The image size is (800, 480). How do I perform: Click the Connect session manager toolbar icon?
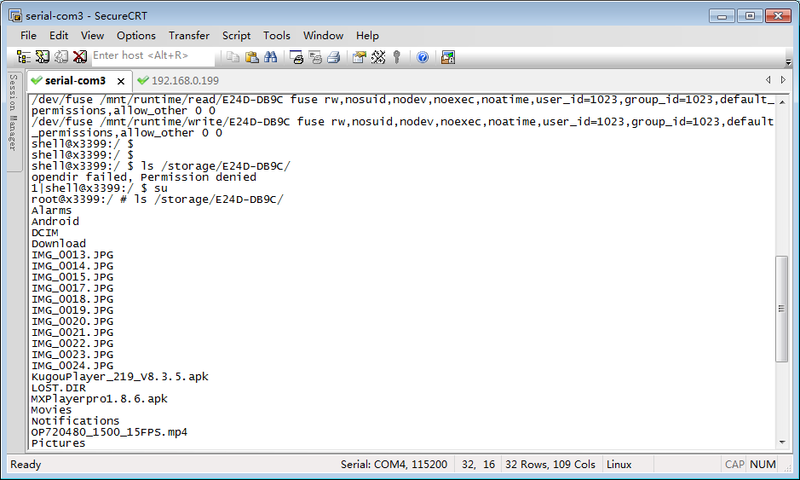tap(23, 57)
